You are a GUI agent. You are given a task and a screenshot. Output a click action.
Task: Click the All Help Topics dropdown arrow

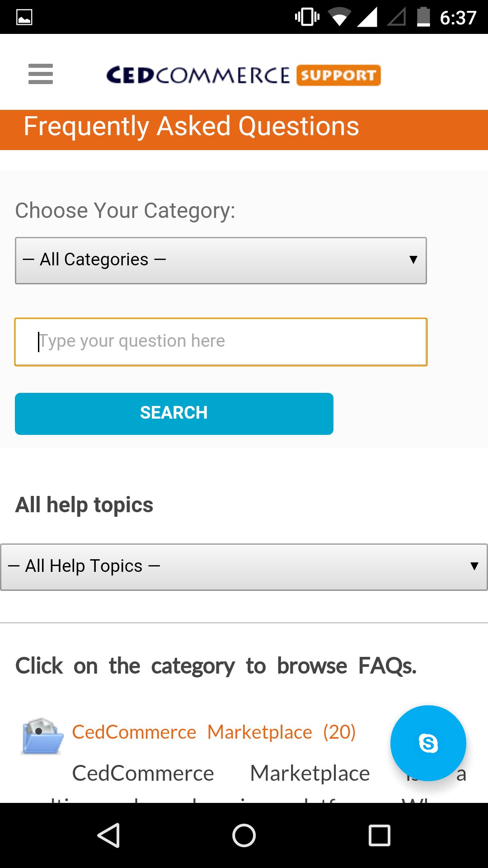point(474,566)
